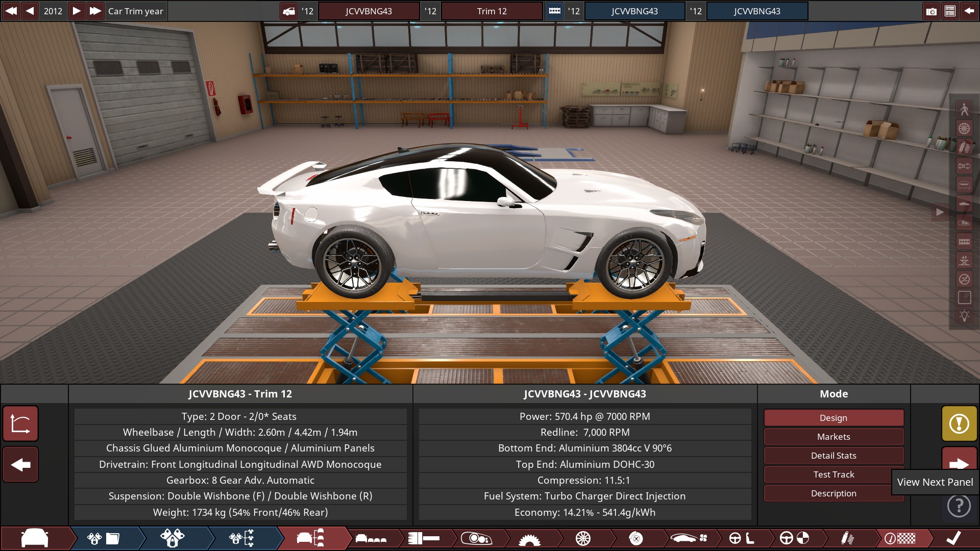The height and width of the screenshot is (551, 980).
Task: Decrease car trim year by one
Action: pyautogui.click(x=30, y=11)
